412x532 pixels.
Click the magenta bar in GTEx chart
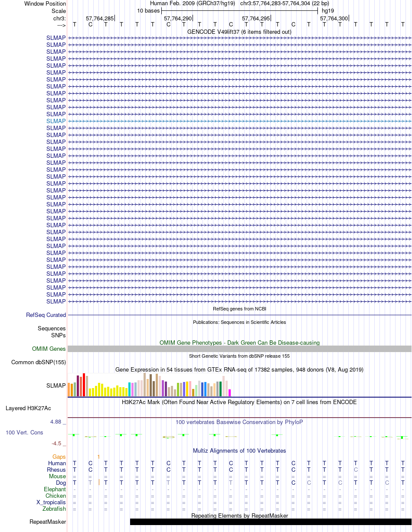click(230, 393)
